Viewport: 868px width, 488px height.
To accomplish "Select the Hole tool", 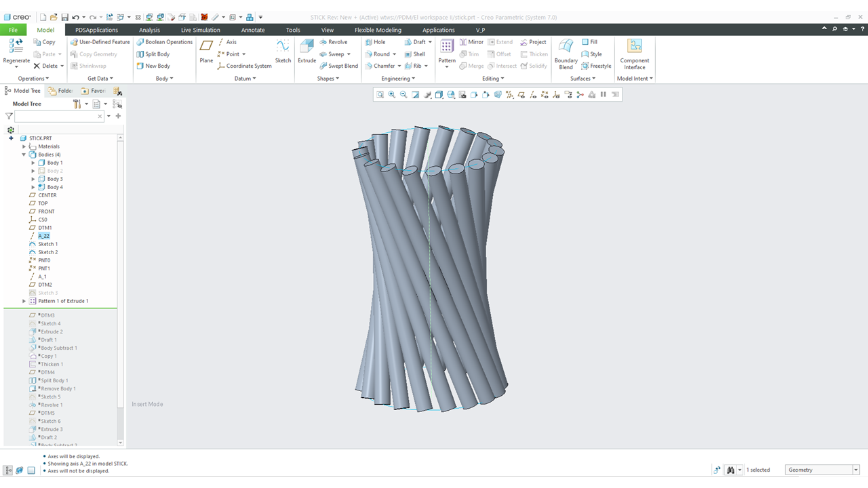I will click(x=375, y=42).
